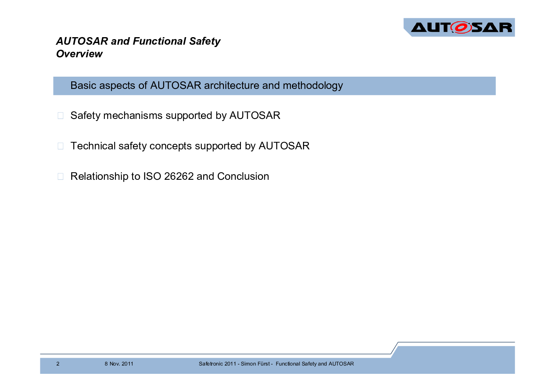Screen dimensions: 555x392
Task: Select the highlighted 'Basic aspects of AUTOSAR architecture and methodology' item
Action: (275, 86)
